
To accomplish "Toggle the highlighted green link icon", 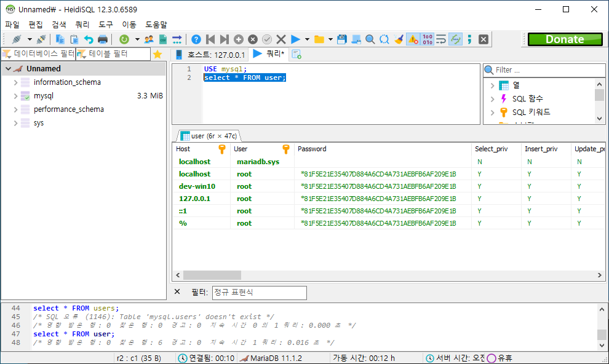I will [456, 39].
